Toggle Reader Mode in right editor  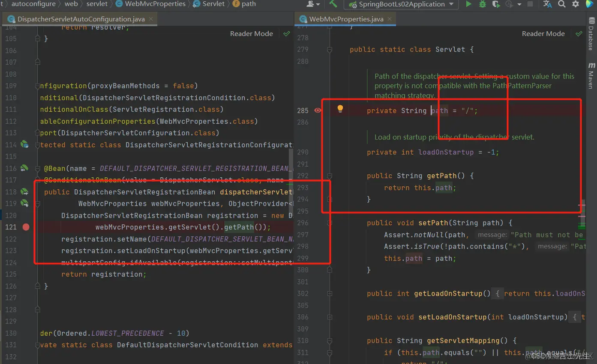click(543, 34)
